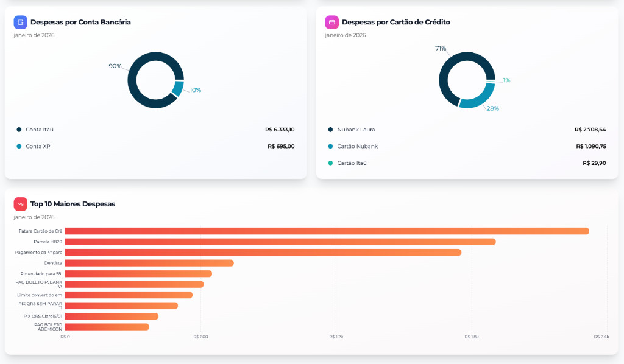Viewport: 624px width, 364px height.
Task: Click the trending-down icon beside Top 10 Maiores Despesas
Action: click(x=20, y=204)
